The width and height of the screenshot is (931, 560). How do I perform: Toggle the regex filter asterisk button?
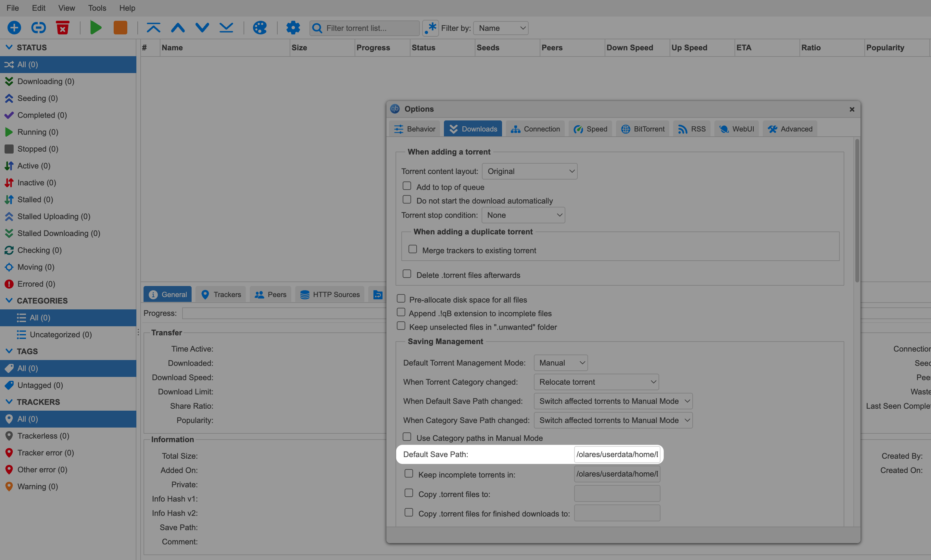tap(431, 28)
